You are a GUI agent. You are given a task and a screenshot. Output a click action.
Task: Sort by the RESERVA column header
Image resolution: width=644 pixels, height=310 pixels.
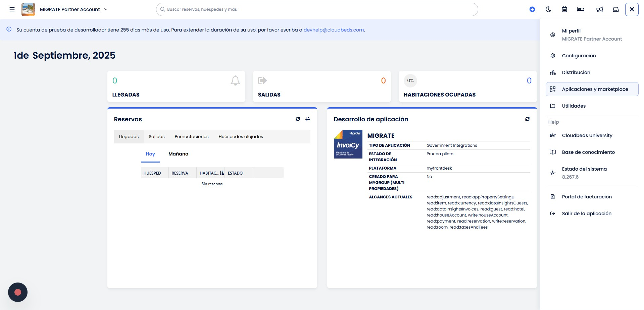pyautogui.click(x=183, y=173)
